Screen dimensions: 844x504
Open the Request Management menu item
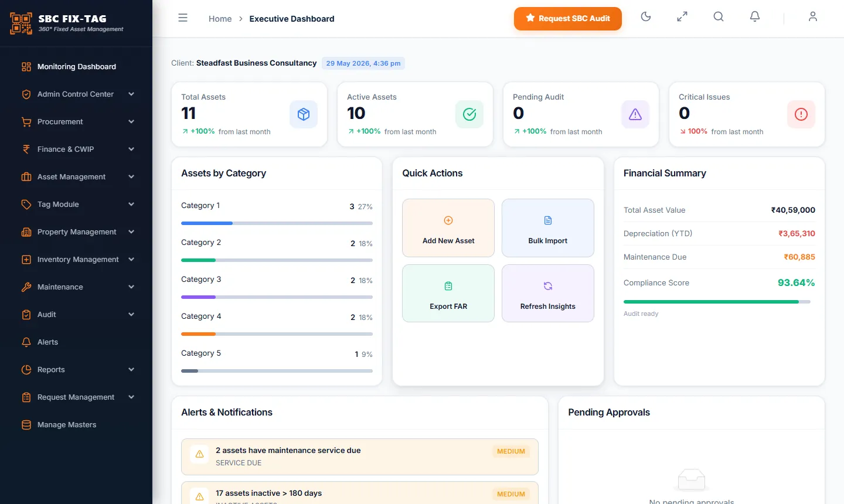tap(76, 397)
